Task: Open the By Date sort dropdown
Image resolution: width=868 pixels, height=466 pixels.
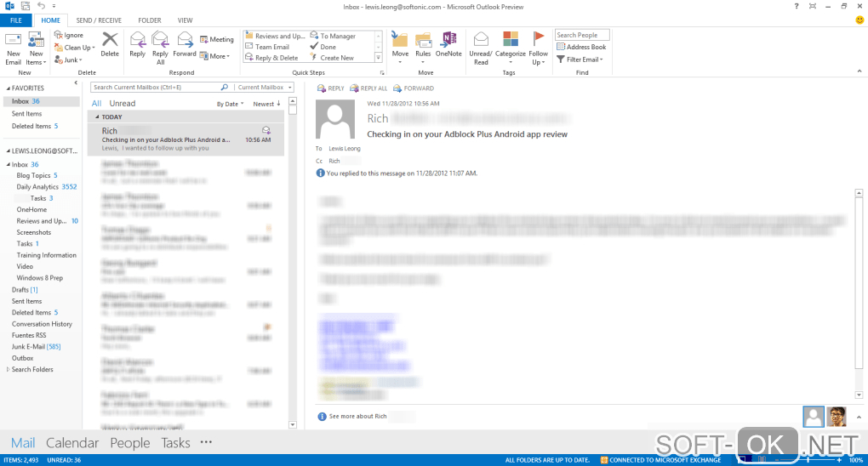Action: [x=231, y=104]
